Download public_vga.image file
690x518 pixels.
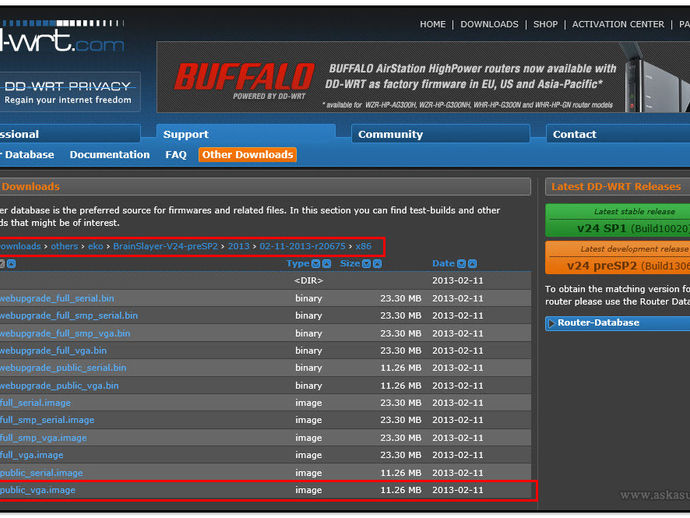click(38, 490)
